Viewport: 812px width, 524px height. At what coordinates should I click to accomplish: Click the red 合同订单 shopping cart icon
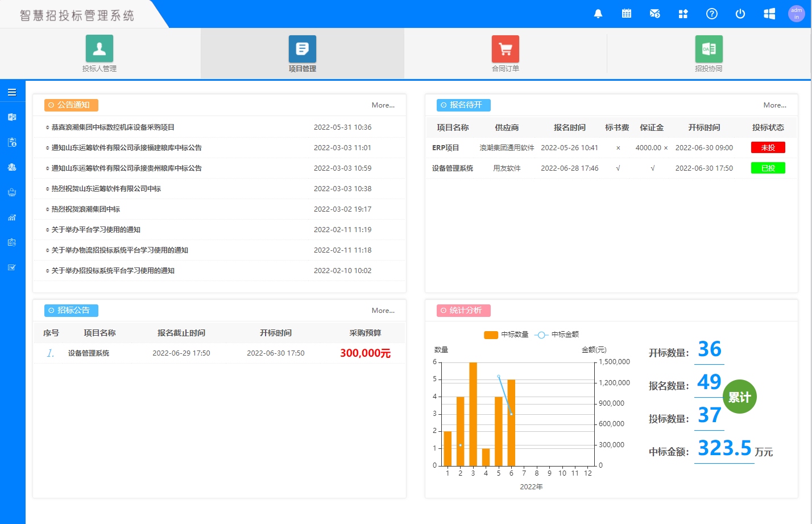pos(506,48)
